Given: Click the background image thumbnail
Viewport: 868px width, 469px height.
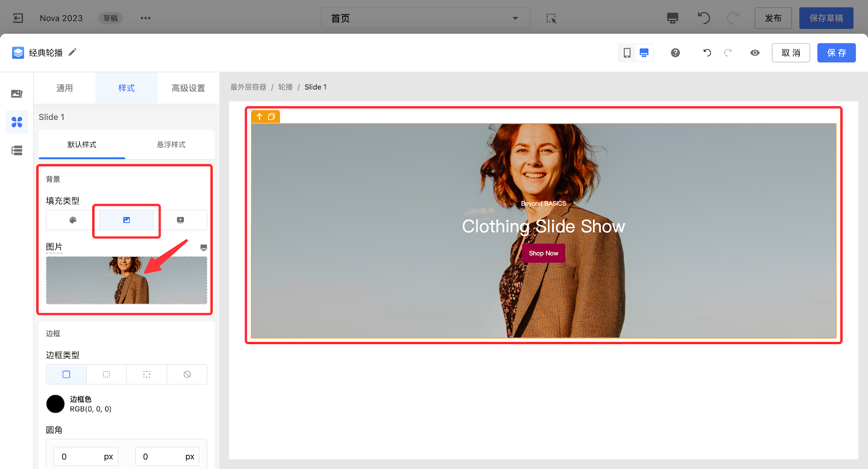Looking at the screenshot, I should coord(126,280).
